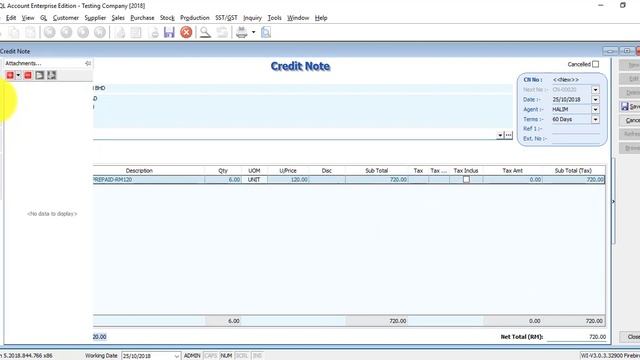Screen dimensions: 640x360
Task: Select the PREPAID-RM120 description cell
Action: click(x=149, y=180)
